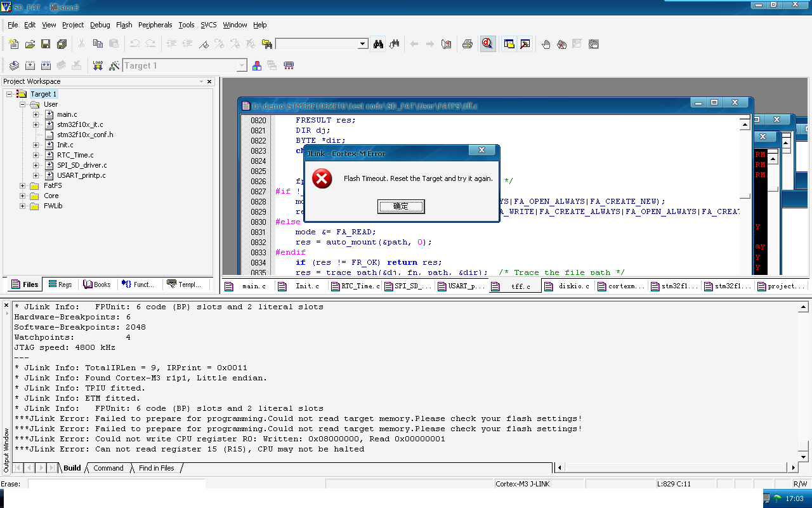Click the LOAD download-to-flash icon

[x=97, y=65]
